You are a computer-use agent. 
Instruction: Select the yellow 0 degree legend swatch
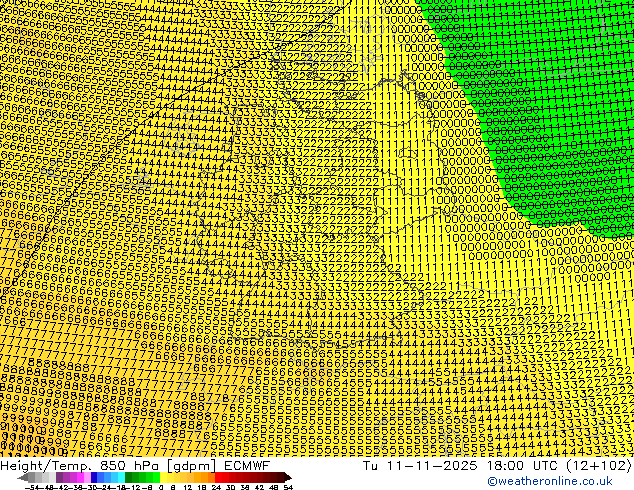pyautogui.click(x=163, y=477)
